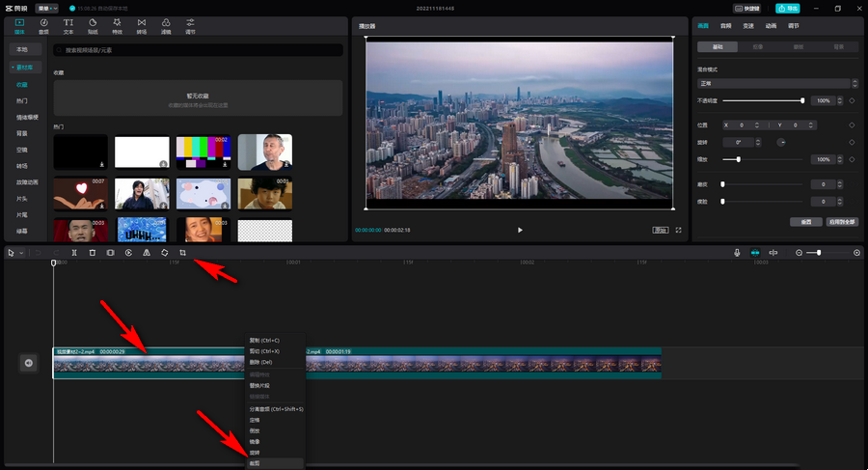
Task: Open the 文本 text panel
Action: 68,25
